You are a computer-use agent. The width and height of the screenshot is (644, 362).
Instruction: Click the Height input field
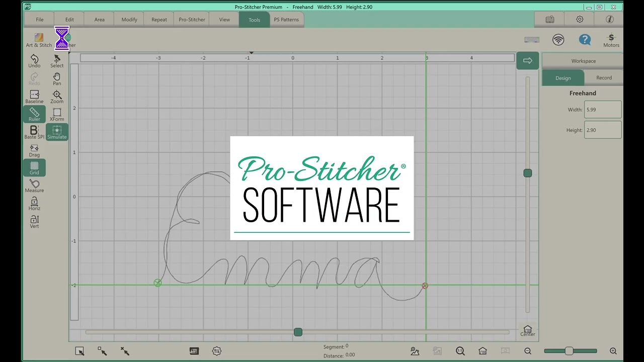[x=603, y=130]
